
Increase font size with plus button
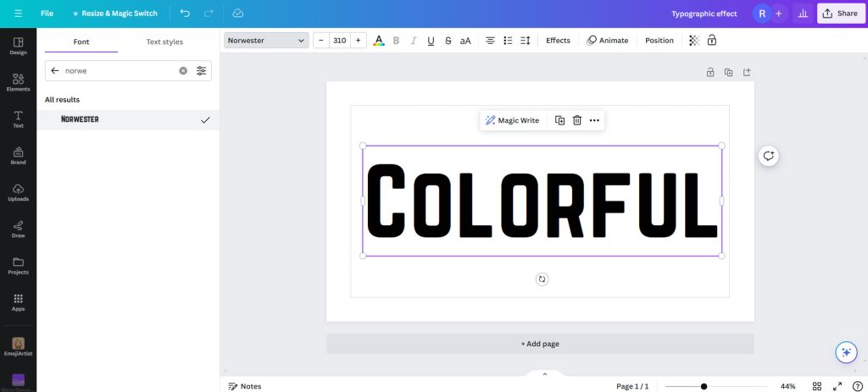359,41
